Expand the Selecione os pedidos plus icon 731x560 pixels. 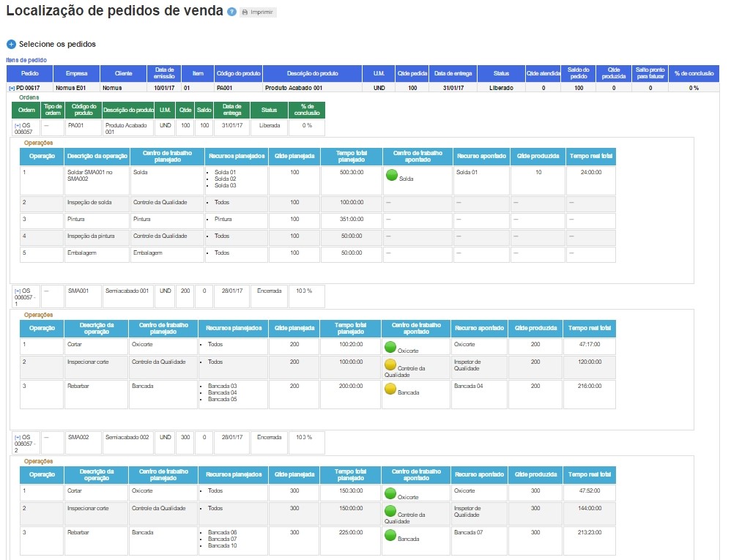pyautogui.click(x=11, y=44)
